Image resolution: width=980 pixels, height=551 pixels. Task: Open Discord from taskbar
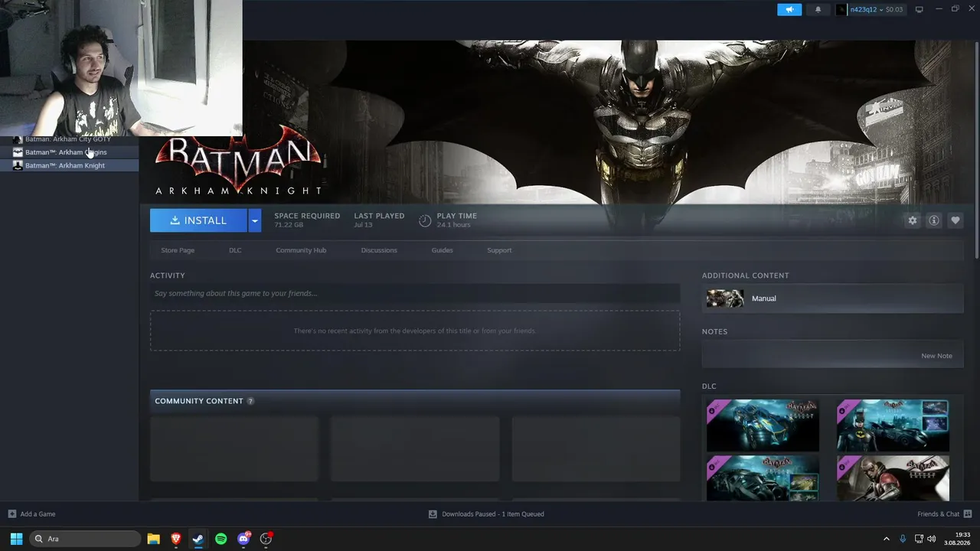tap(243, 539)
